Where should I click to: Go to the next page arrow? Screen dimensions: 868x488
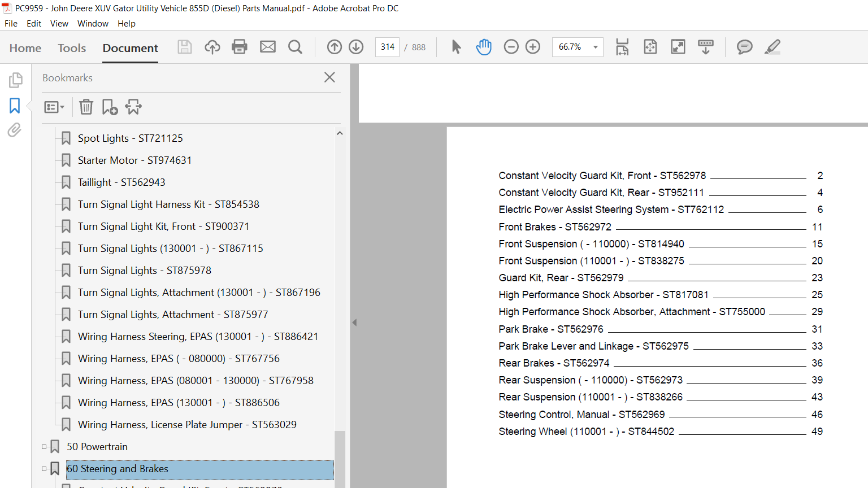click(356, 47)
